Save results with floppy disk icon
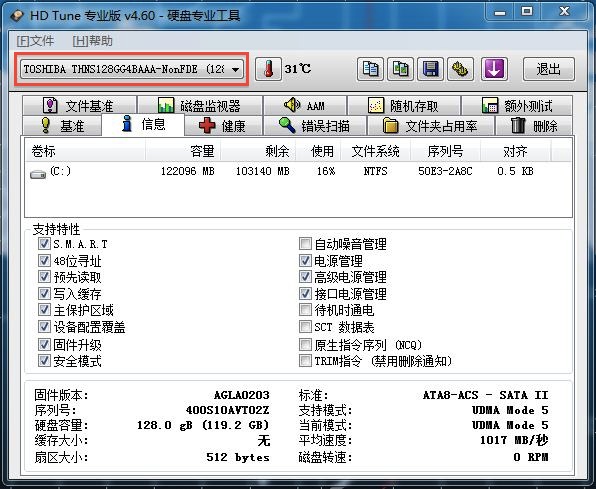Viewport: 596px width, 489px height. click(x=430, y=69)
